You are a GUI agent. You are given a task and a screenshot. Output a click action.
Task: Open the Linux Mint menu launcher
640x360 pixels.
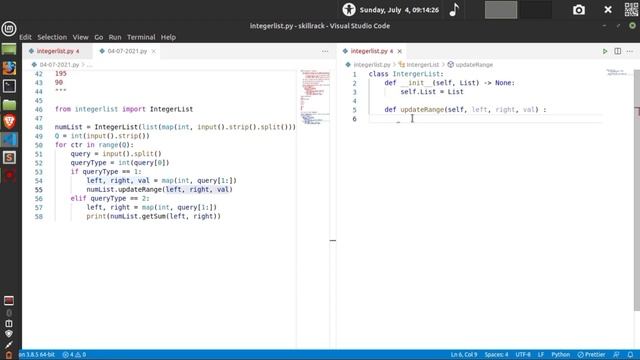click(9, 29)
